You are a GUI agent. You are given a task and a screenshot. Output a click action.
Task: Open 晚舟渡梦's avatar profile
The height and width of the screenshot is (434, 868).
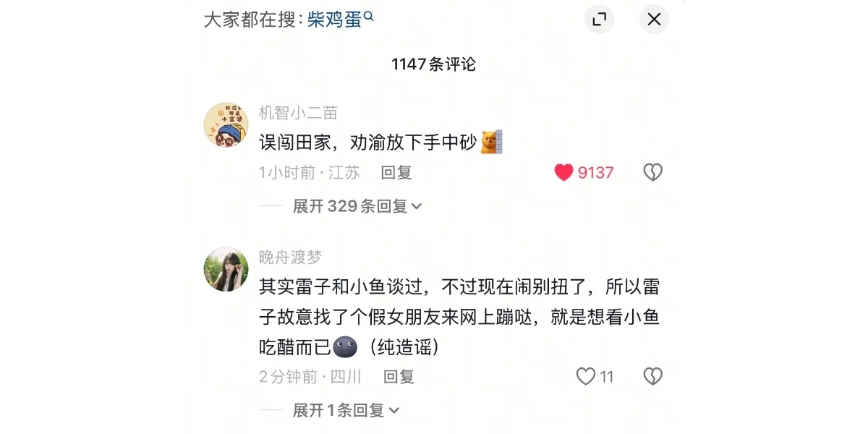226,269
